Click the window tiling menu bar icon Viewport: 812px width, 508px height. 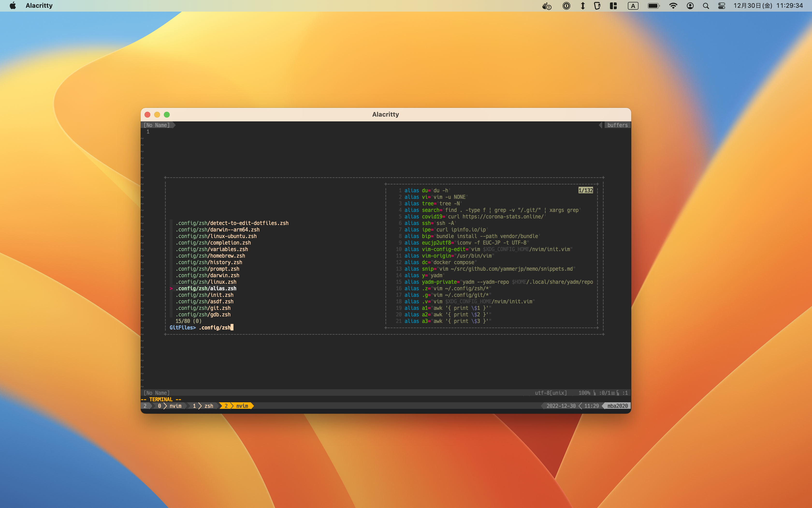click(x=613, y=6)
